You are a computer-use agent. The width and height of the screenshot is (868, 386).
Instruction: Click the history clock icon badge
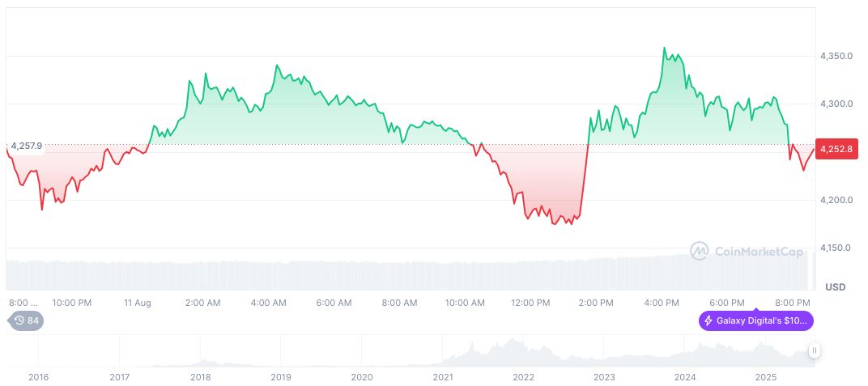coord(19,320)
